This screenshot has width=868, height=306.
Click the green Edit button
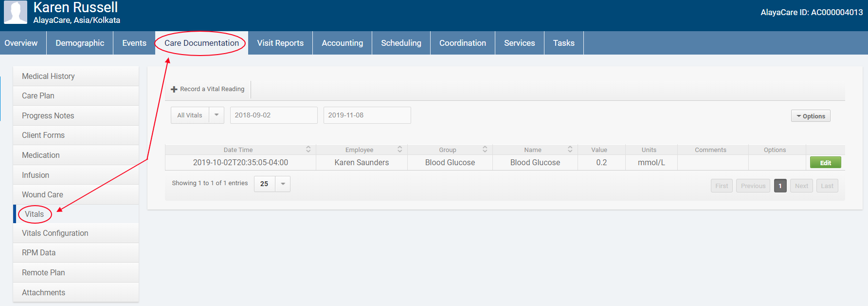point(825,163)
